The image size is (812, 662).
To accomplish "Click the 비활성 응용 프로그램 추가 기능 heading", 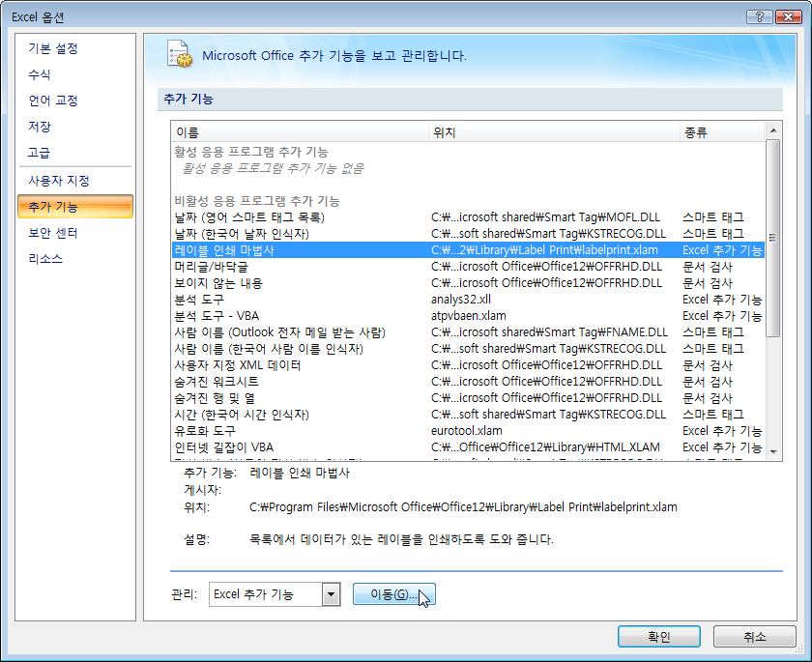I will click(257, 201).
